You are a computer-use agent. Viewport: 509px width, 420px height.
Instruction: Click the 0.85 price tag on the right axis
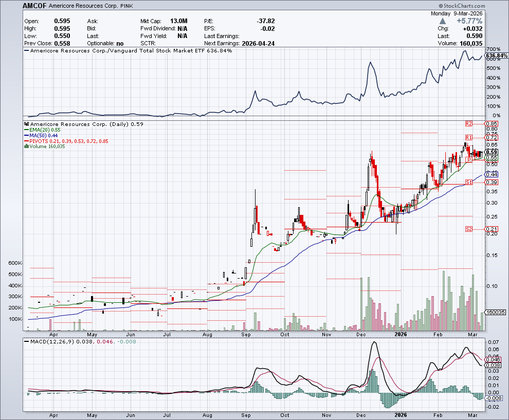tap(492, 124)
